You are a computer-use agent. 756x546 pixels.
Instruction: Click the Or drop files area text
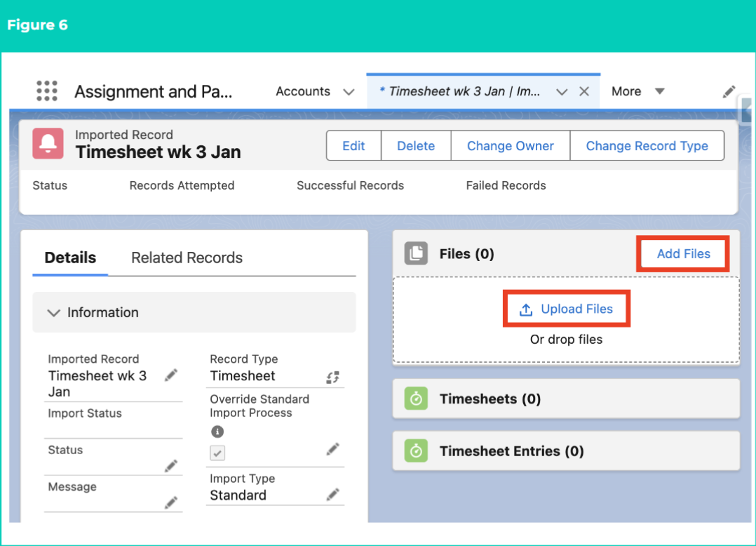[x=566, y=340]
